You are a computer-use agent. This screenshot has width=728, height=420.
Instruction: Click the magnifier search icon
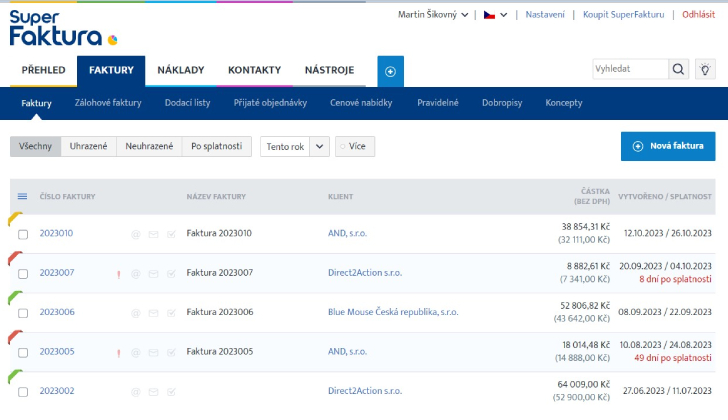[x=679, y=69]
